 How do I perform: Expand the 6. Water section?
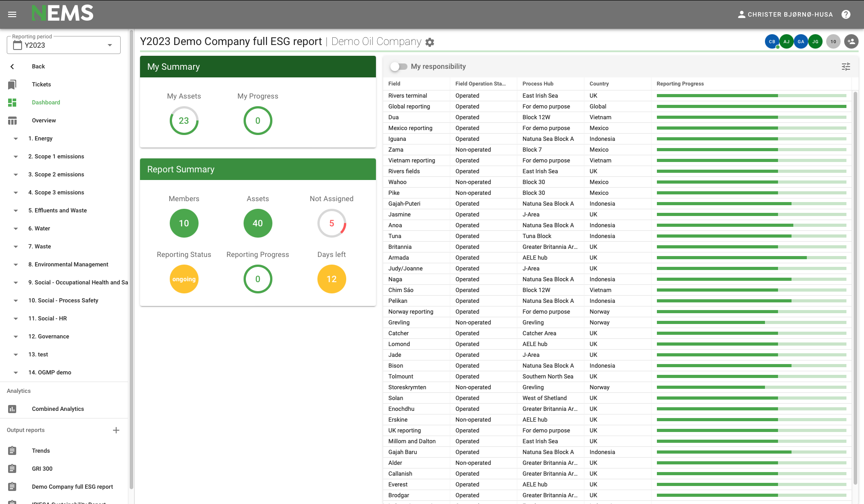tap(16, 229)
